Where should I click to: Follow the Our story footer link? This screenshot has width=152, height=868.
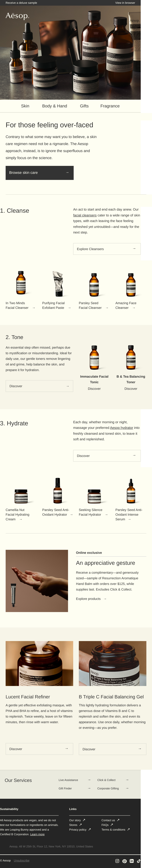[75, 820]
